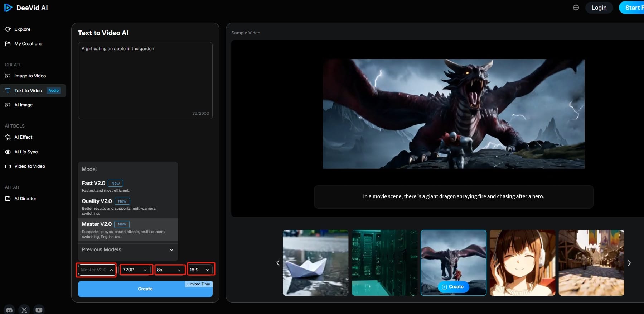
Task: Expand the Previous Models section
Action: tap(128, 249)
